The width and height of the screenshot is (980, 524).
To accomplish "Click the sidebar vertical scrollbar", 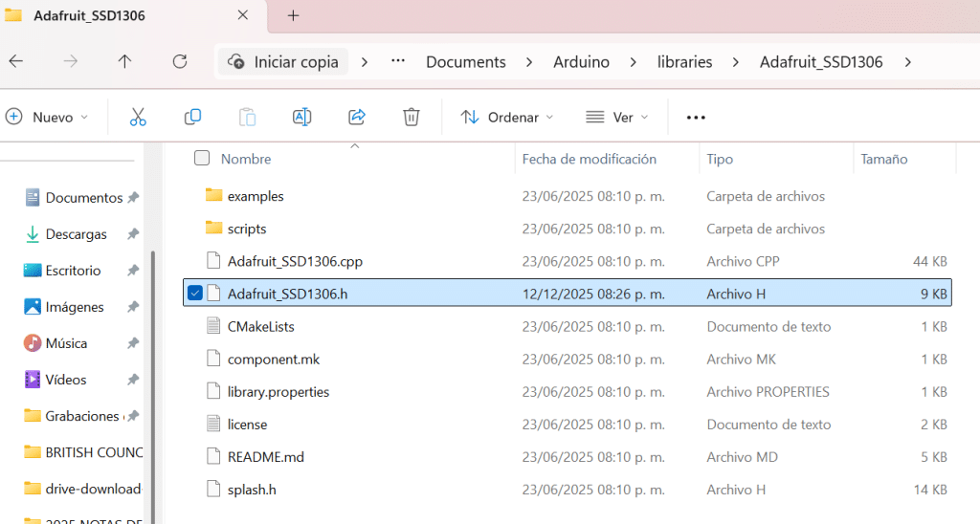I will 152,387.
